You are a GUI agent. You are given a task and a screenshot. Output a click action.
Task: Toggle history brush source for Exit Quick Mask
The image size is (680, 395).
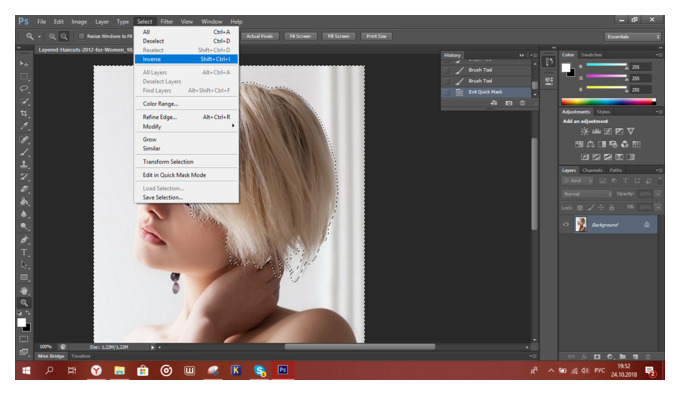click(x=447, y=92)
